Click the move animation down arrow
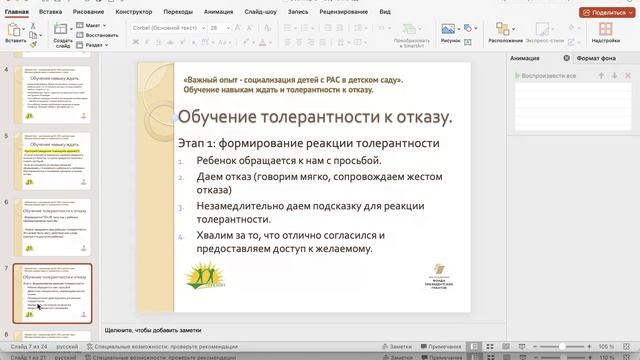Image resolution: width=640 pixels, height=360 pixels. [614, 76]
